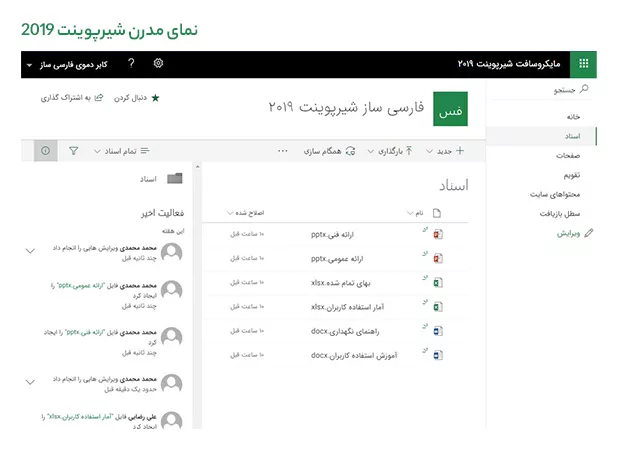
Task: Click the اسناد folder icon in details pane
Action: pos(175,179)
